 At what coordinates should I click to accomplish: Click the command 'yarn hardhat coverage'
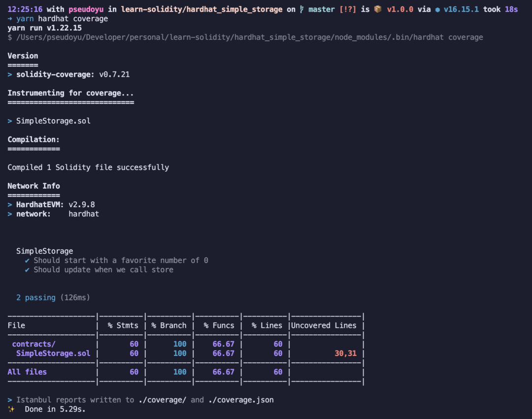coord(62,19)
